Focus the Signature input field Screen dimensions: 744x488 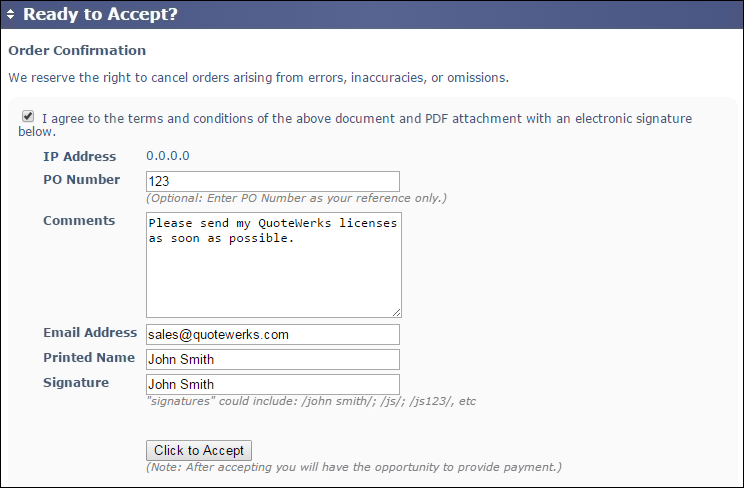click(272, 384)
